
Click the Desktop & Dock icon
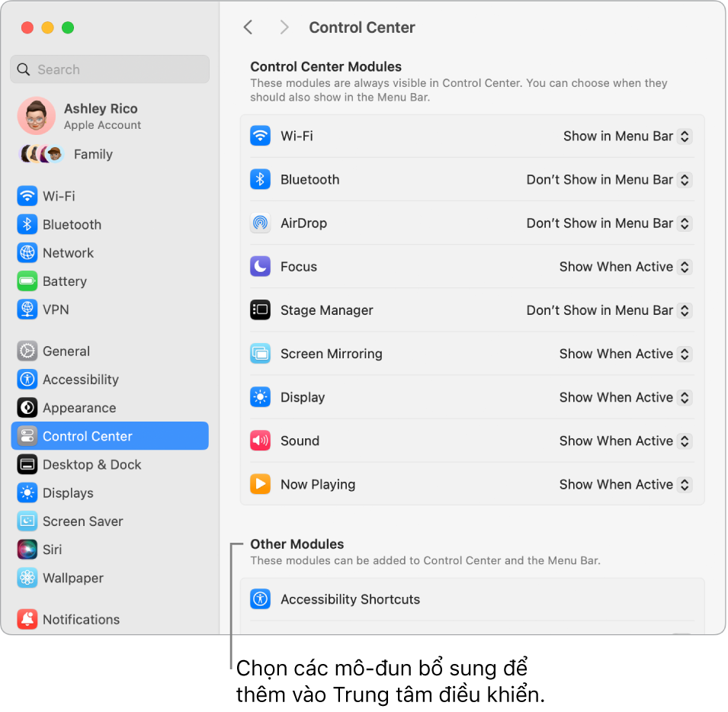[x=27, y=464]
